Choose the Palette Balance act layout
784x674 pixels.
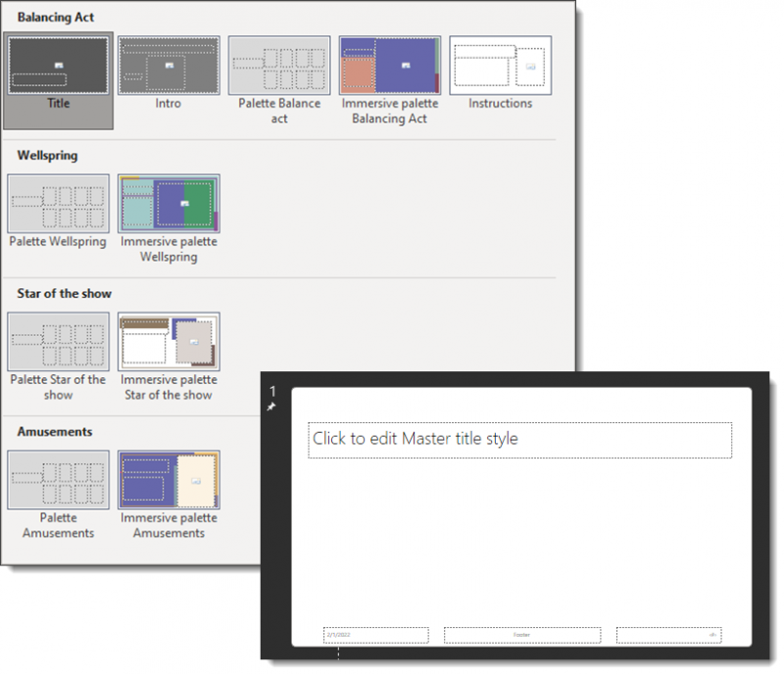point(278,66)
